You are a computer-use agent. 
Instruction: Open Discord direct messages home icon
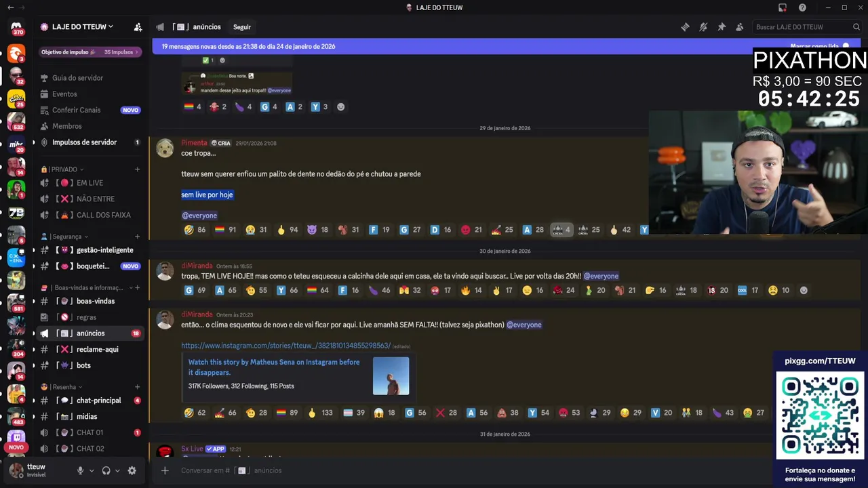pos(16,27)
